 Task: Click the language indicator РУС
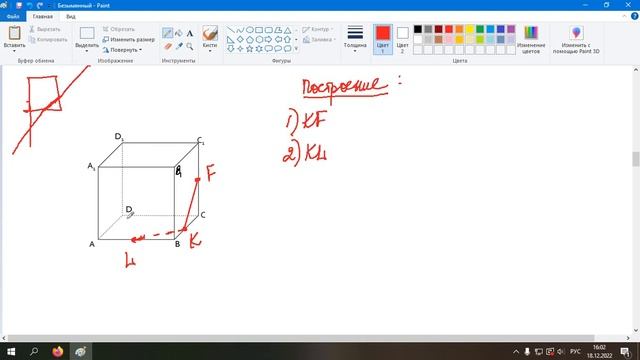point(575,351)
